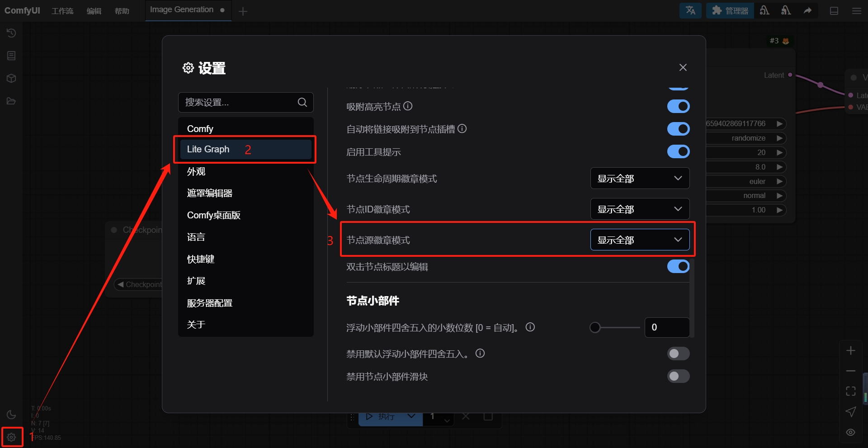Open the 帮助 menu
Viewport: 868px width, 448px height.
122,11
